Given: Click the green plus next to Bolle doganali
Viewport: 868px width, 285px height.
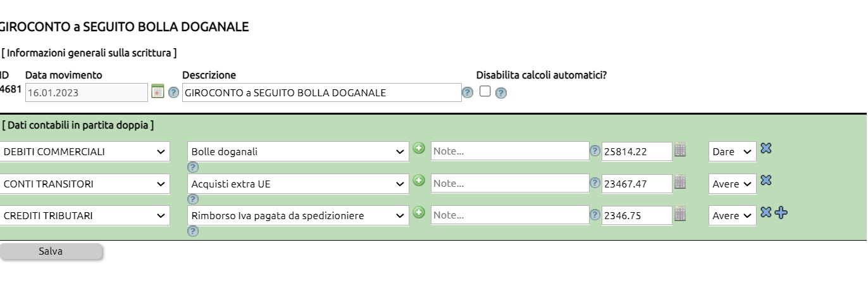Looking at the screenshot, I should [419, 148].
